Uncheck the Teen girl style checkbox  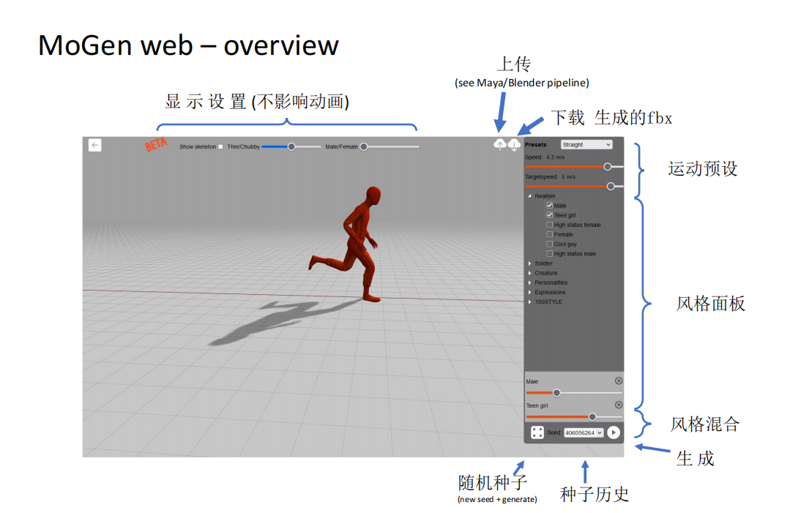(549, 215)
